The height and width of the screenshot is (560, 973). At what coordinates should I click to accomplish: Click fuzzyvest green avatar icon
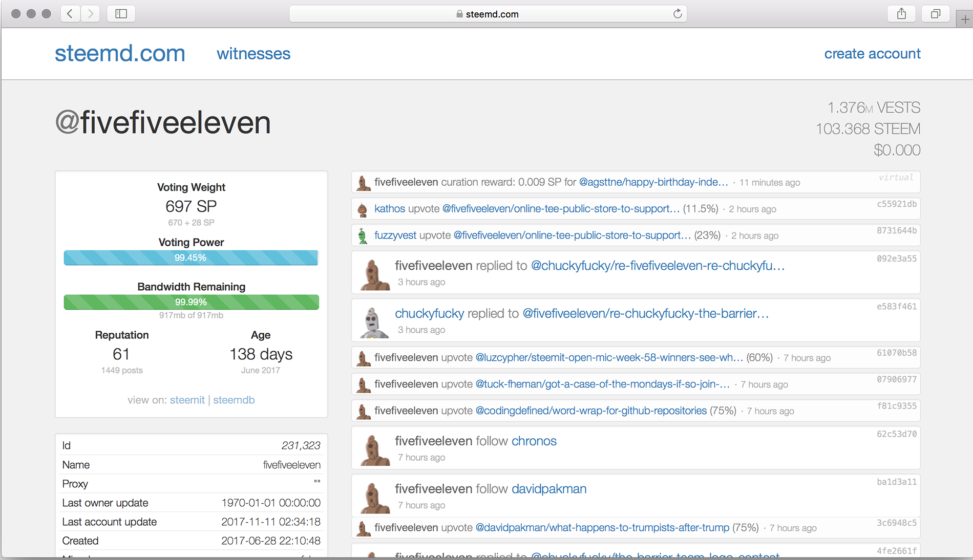363,235
